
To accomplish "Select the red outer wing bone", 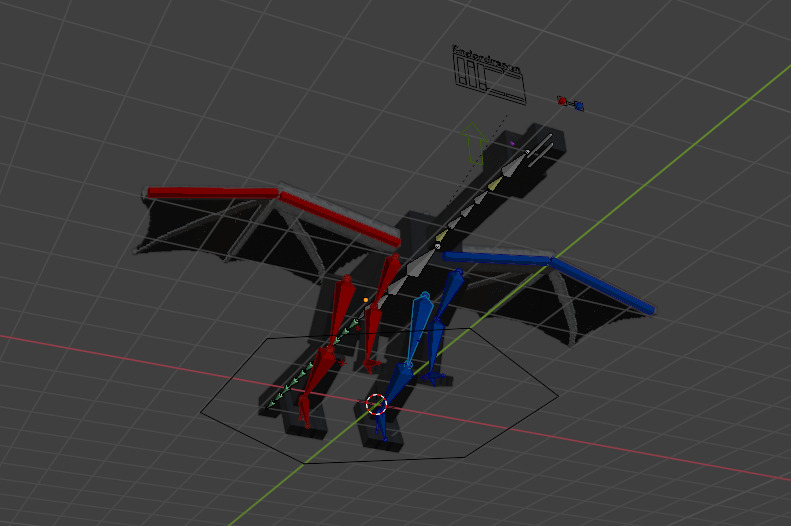I will pyautogui.click(x=212, y=193).
